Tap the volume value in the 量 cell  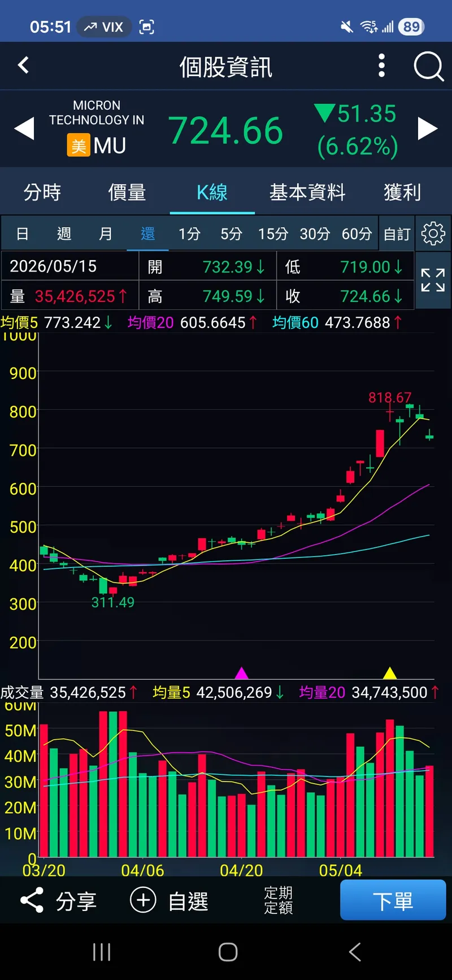(75, 296)
